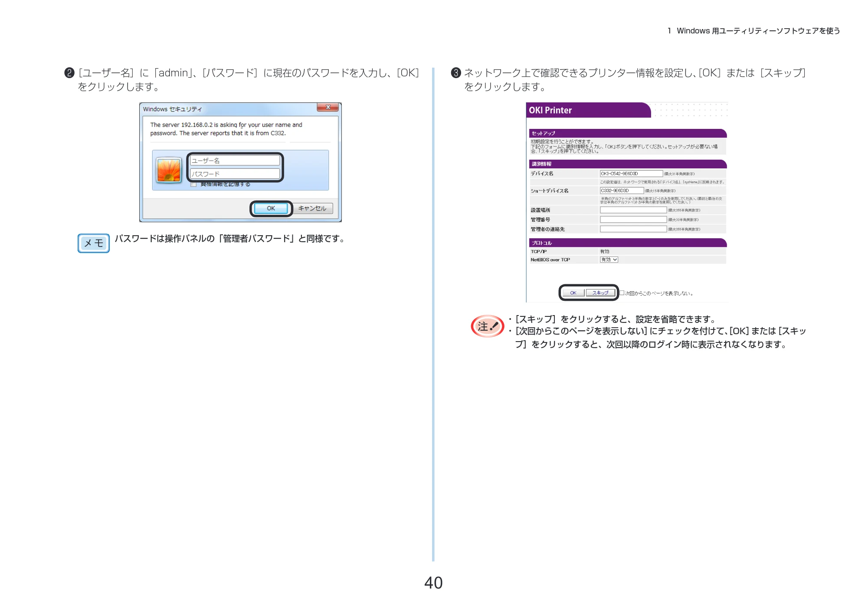This screenshot has height=615, width=868.
Task: Click the メモ memo badge icon
Action: click(x=94, y=243)
